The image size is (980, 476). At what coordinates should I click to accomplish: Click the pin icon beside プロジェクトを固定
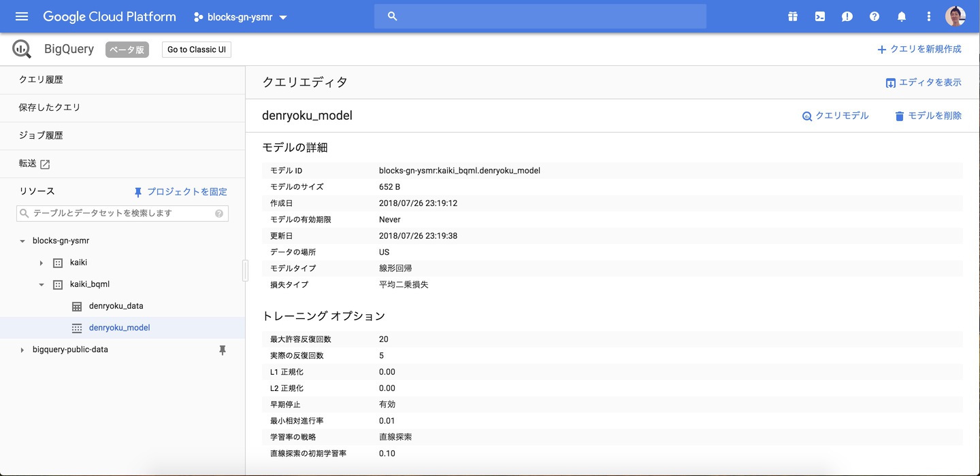[138, 192]
